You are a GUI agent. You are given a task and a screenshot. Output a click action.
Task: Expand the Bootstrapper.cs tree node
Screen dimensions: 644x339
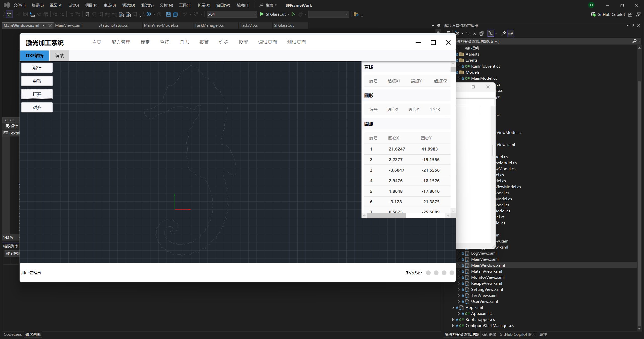[x=453, y=319]
